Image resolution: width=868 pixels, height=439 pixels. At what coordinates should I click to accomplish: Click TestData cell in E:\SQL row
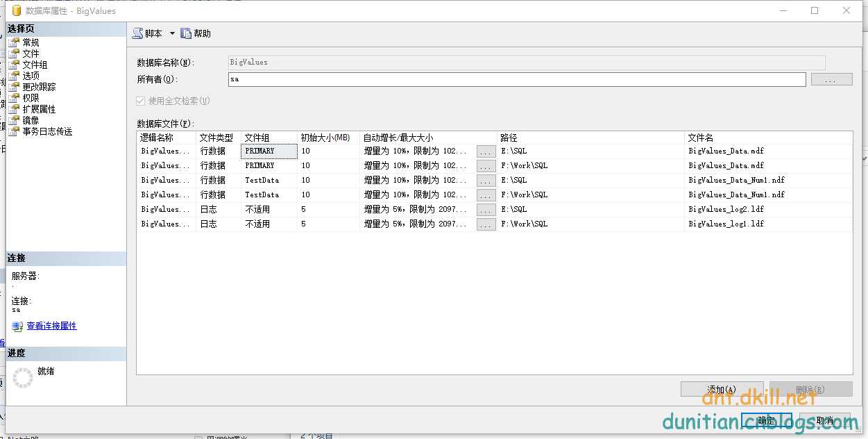[262, 181]
